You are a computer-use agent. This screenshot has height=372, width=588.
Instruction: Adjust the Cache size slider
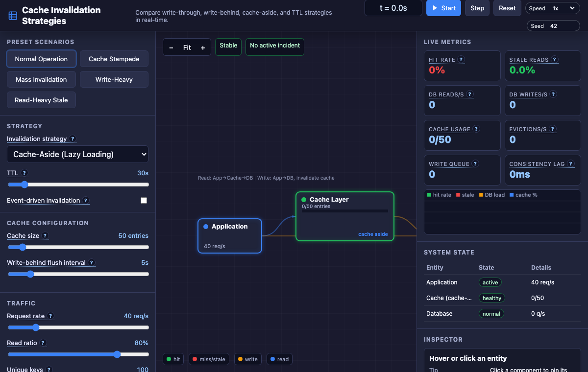(x=78, y=247)
